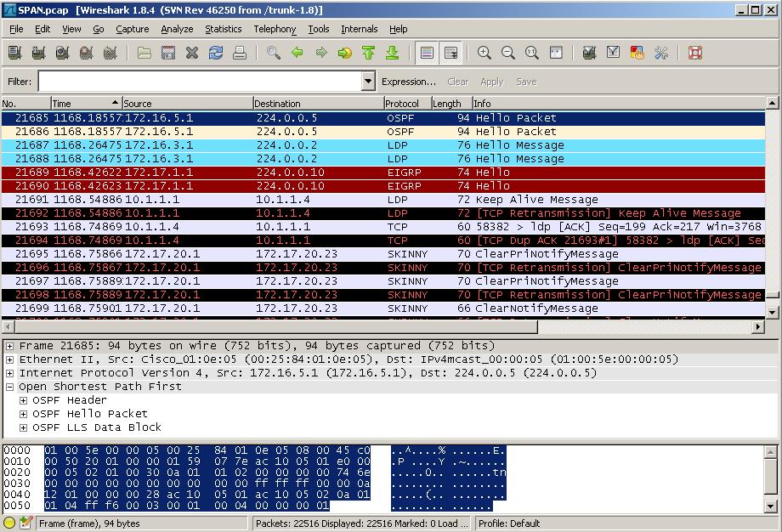Select packet 21699 ClearNotifyMessage row
Image resolution: width=782 pixels, height=532 pixels.
pyautogui.click(x=383, y=308)
